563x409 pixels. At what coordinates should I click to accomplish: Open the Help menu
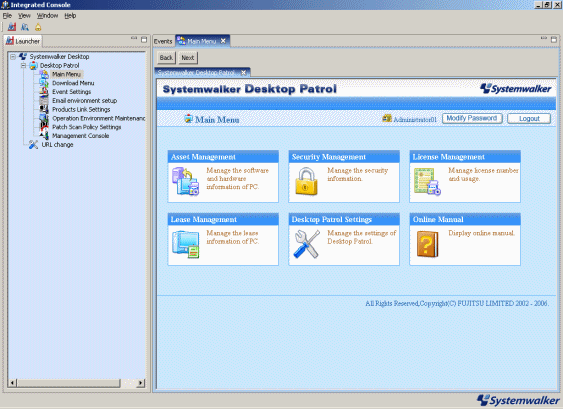[x=70, y=15]
